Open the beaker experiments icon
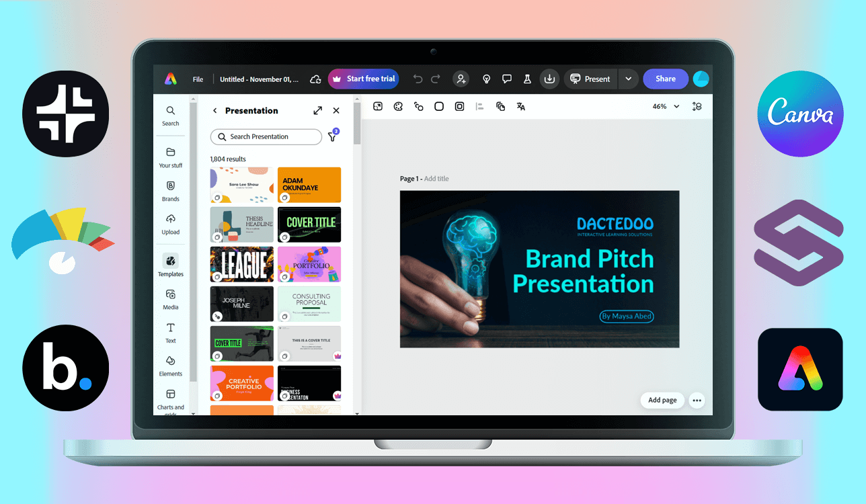The width and height of the screenshot is (866, 504). click(527, 79)
